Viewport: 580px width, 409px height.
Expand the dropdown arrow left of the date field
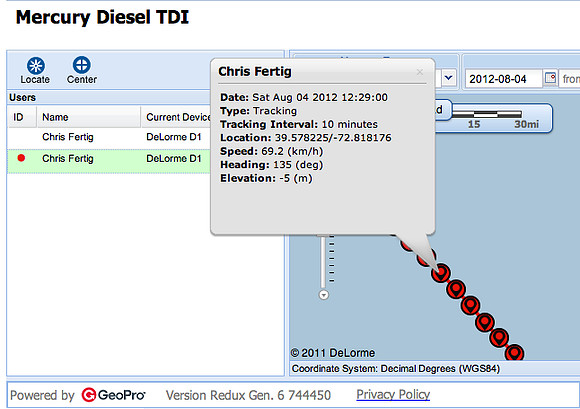tap(449, 78)
